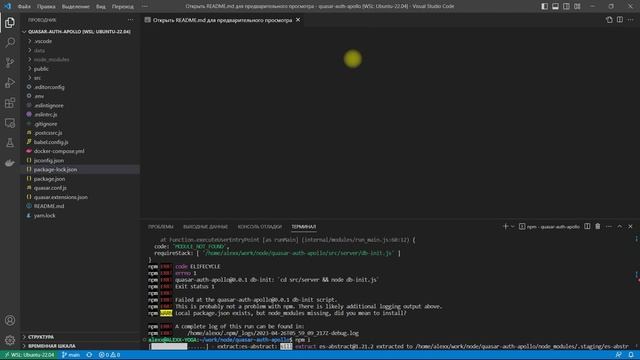This screenshot has width=640, height=360.
Task: Open the Source Control view
Action: tap(10, 62)
